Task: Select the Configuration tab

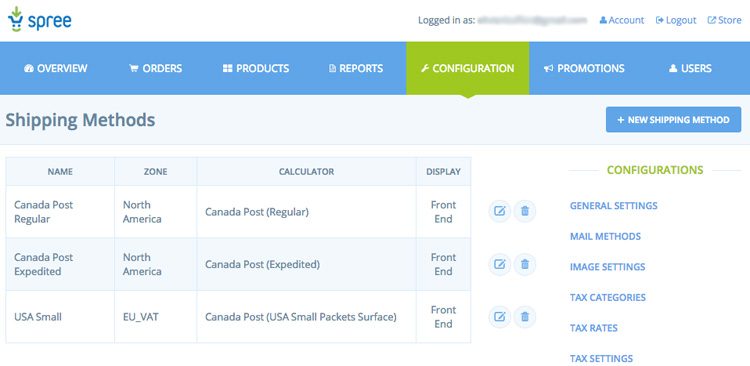Action: (x=468, y=68)
